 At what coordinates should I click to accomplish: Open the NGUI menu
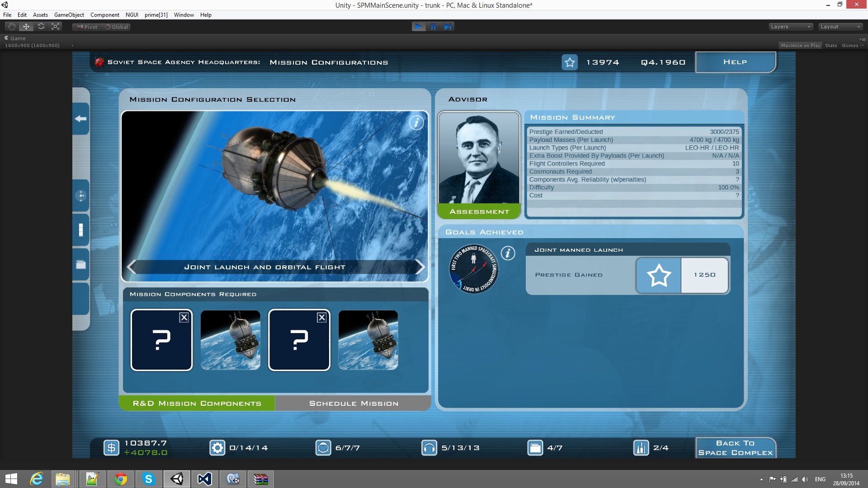(x=132, y=15)
